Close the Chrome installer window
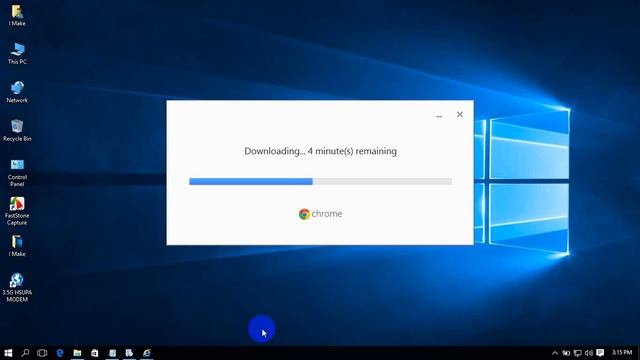The width and height of the screenshot is (640, 360). (460, 115)
